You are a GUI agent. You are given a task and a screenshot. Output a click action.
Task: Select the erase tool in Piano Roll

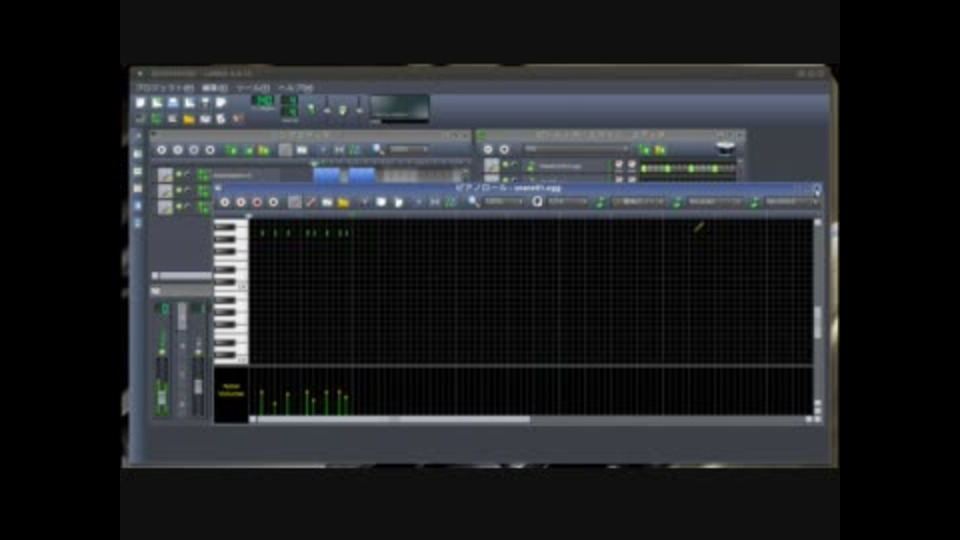click(311, 201)
